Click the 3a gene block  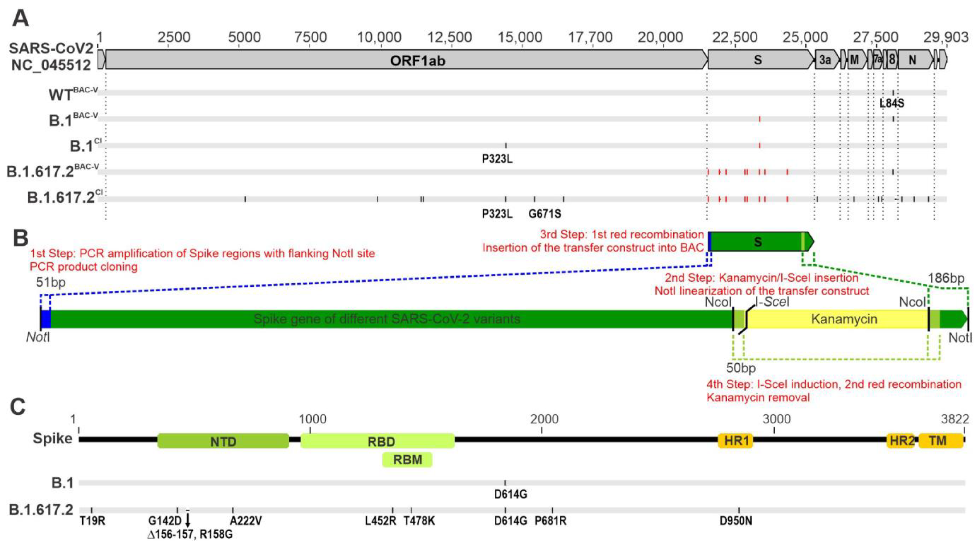[x=825, y=60]
